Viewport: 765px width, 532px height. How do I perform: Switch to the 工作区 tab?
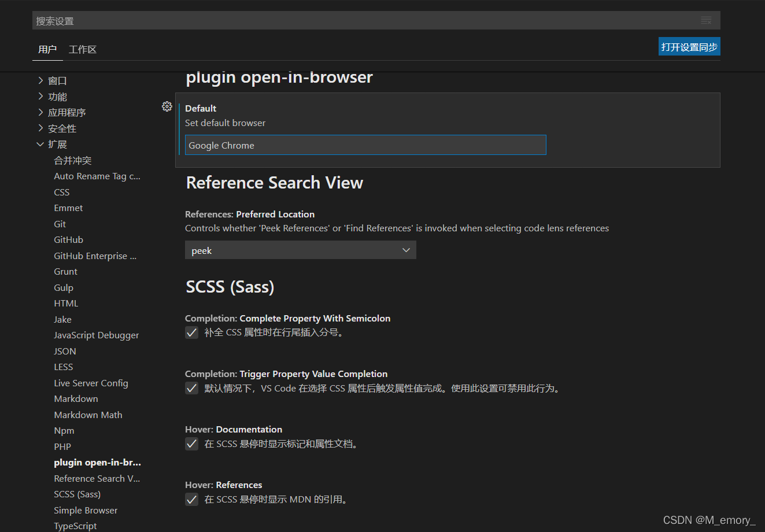tap(83, 50)
